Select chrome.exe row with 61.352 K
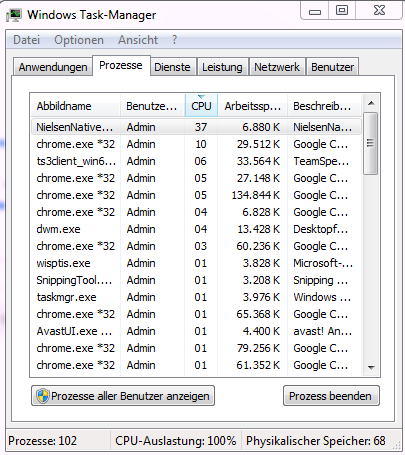The width and height of the screenshot is (405, 455). 196,365
